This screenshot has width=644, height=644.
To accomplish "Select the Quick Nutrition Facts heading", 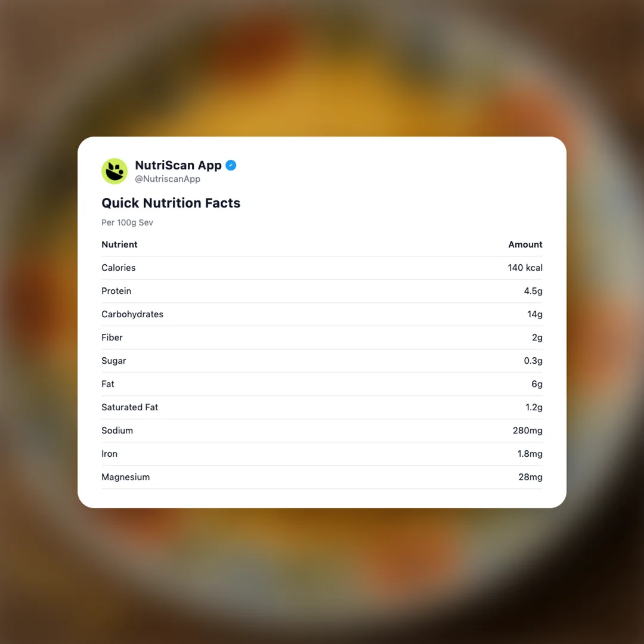I will point(171,203).
